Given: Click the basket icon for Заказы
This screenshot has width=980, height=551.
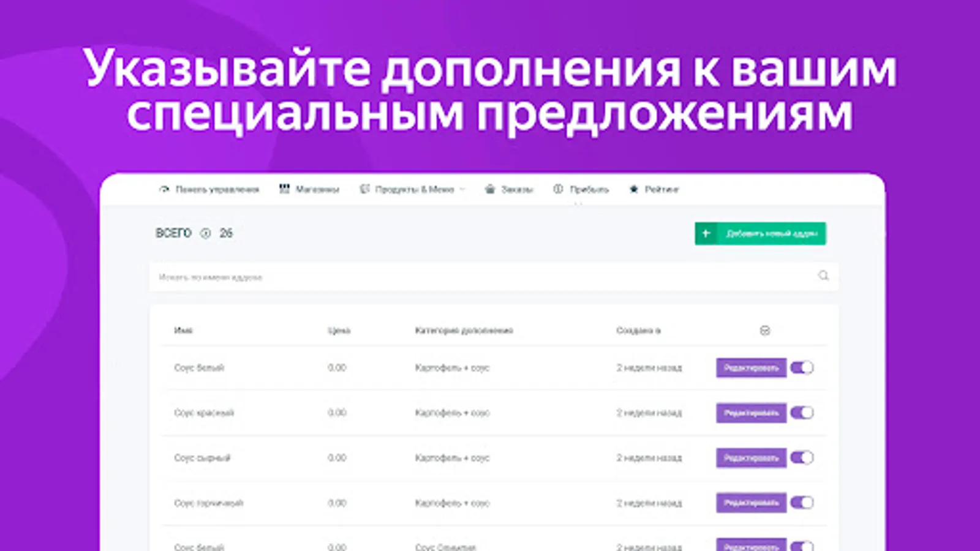Looking at the screenshot, I should (490, 189).
